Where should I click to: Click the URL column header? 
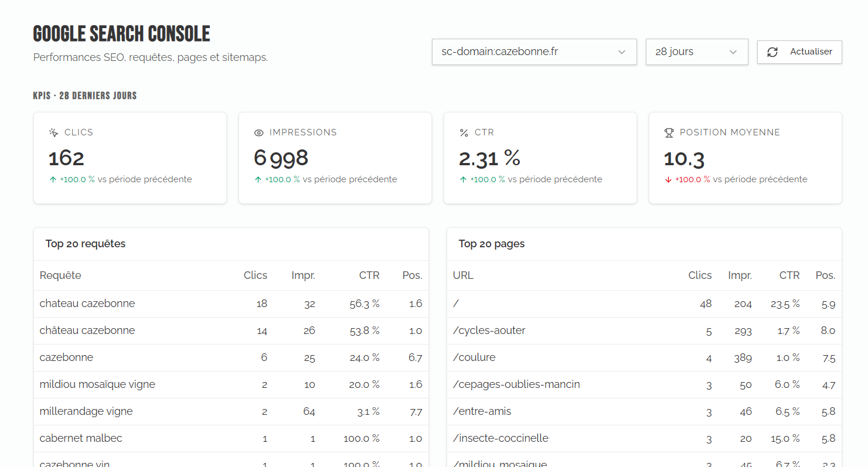463,275
